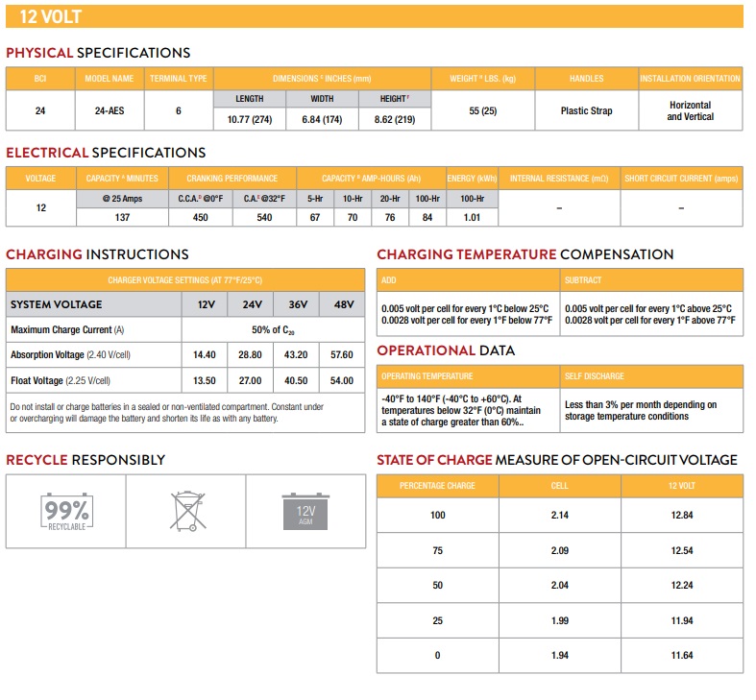
Task: Select the 11.64 volt cell at 0% charge
Action: pos(682,655)
